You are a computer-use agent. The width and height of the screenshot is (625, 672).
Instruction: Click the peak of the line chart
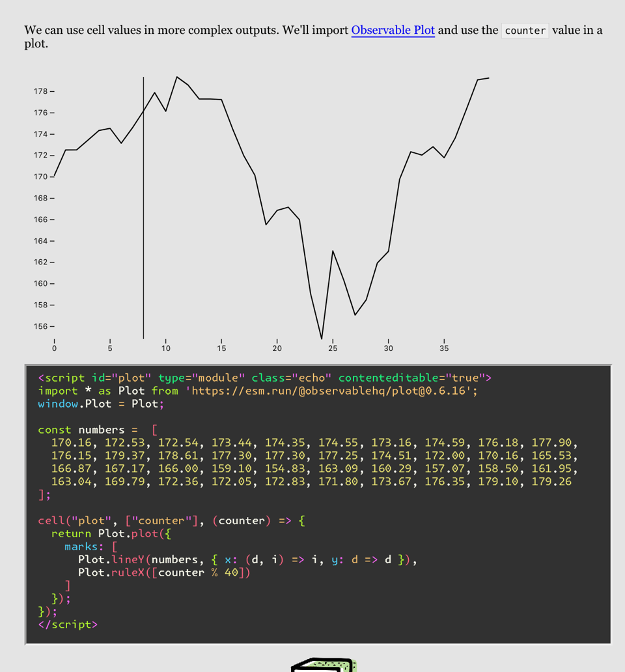178,77
